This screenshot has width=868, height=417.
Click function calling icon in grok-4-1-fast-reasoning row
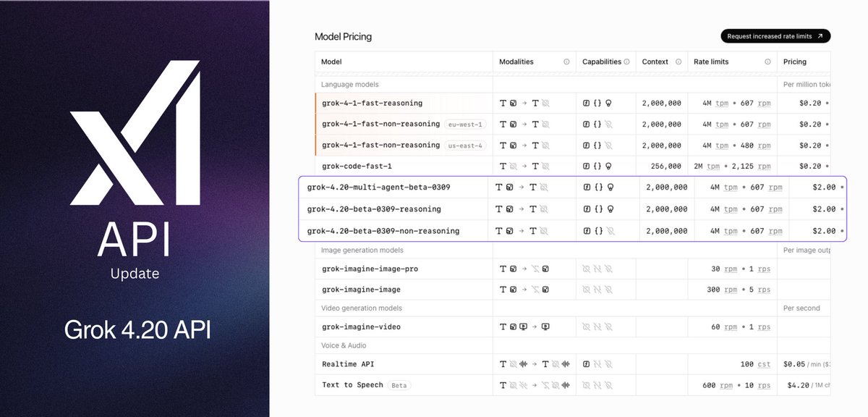click(x=587, y=104)
